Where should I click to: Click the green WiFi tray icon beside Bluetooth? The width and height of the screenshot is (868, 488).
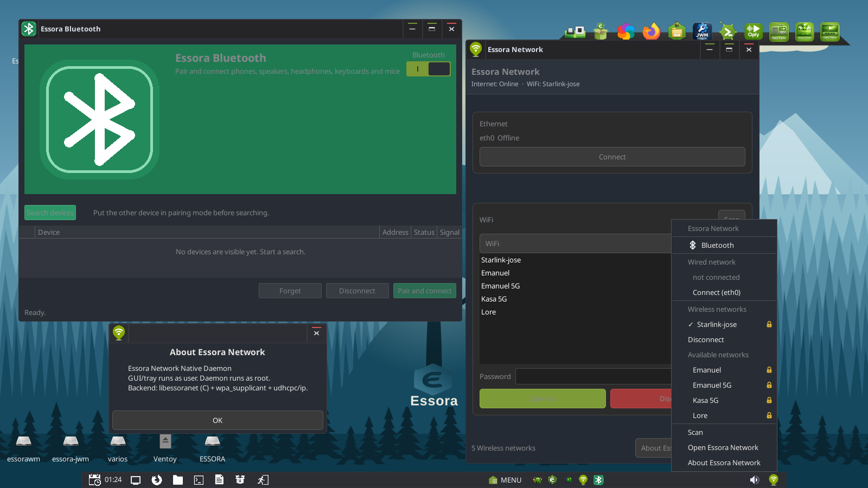[583, 480]
